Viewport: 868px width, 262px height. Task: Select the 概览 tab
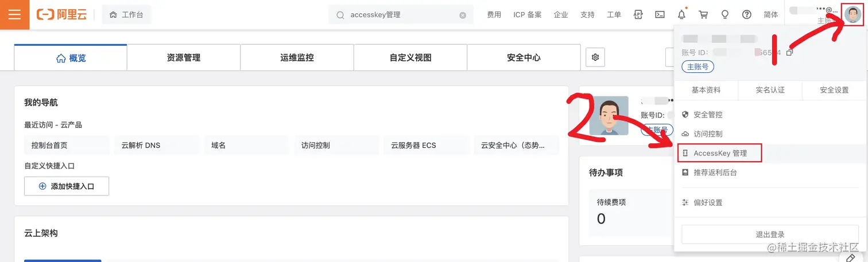point(71,57)
